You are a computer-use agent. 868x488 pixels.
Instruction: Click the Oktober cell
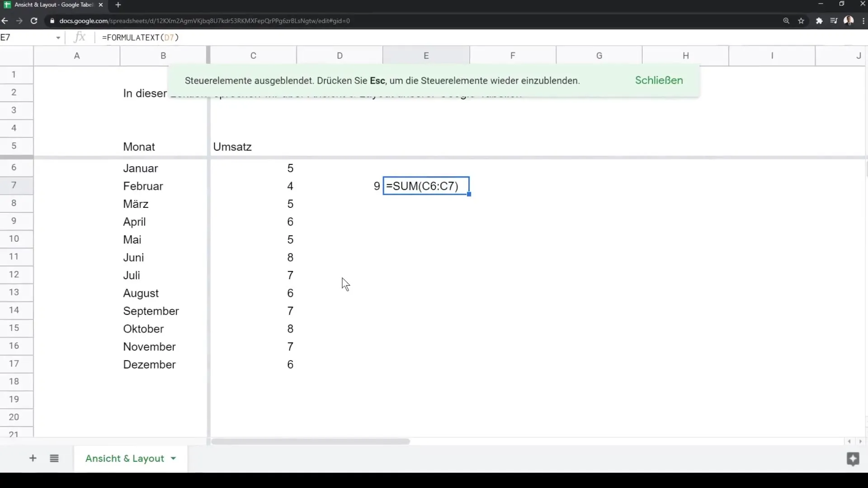[x=163, y=328]
